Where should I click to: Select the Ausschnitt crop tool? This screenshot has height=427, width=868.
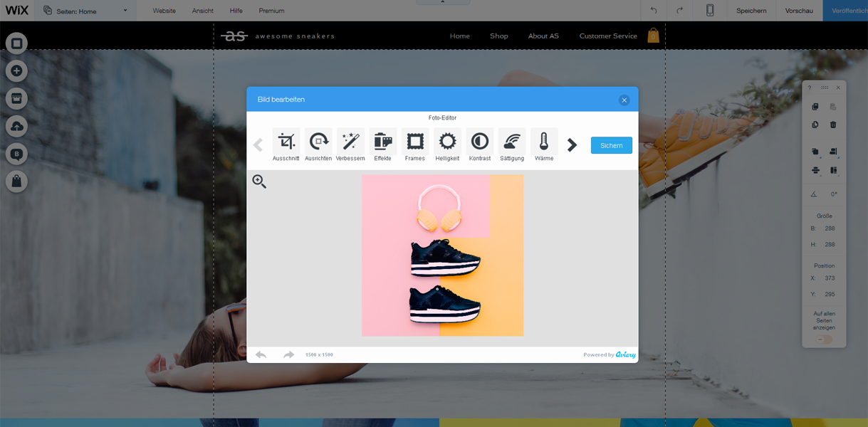tap(286, 142)
